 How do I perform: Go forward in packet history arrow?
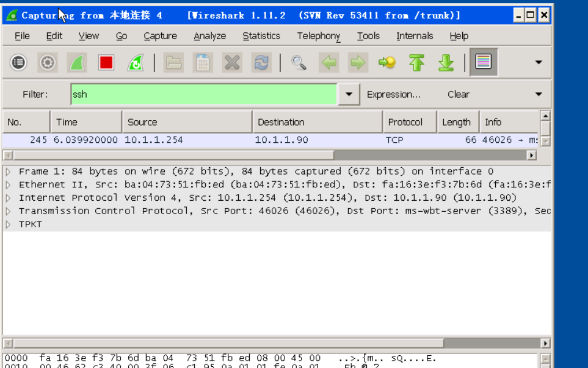tap(358, 62)
